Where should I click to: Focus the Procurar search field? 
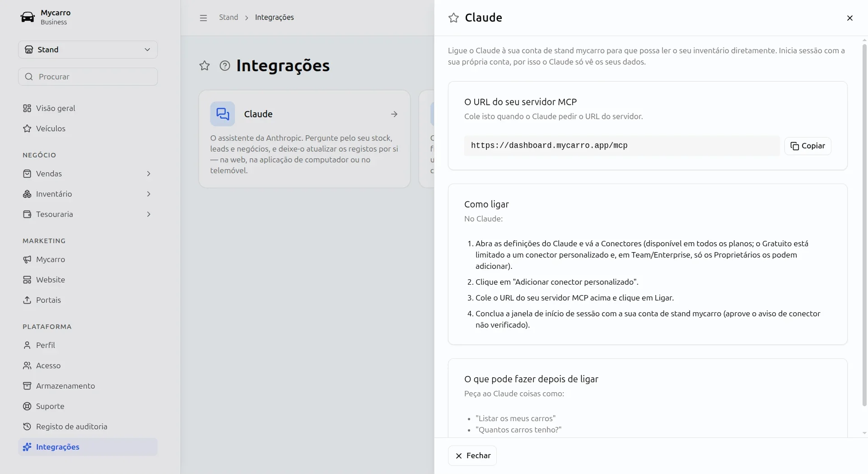pos(88,77)
